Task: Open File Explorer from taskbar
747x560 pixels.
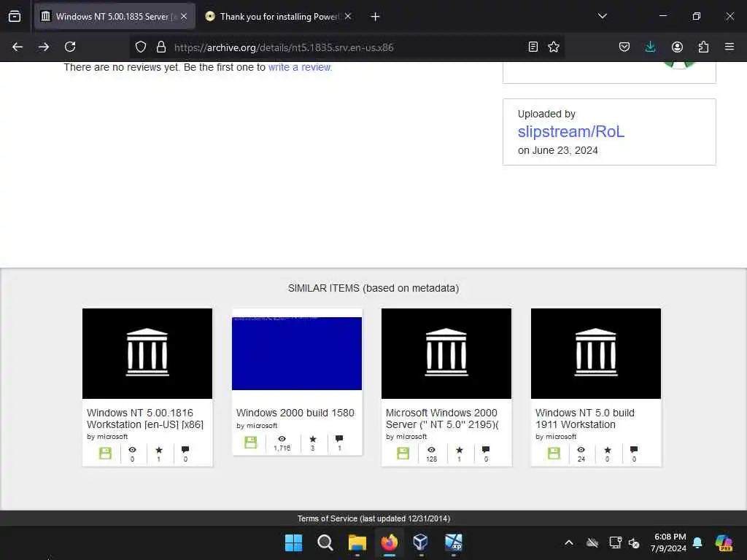Action: click(357, 542)
